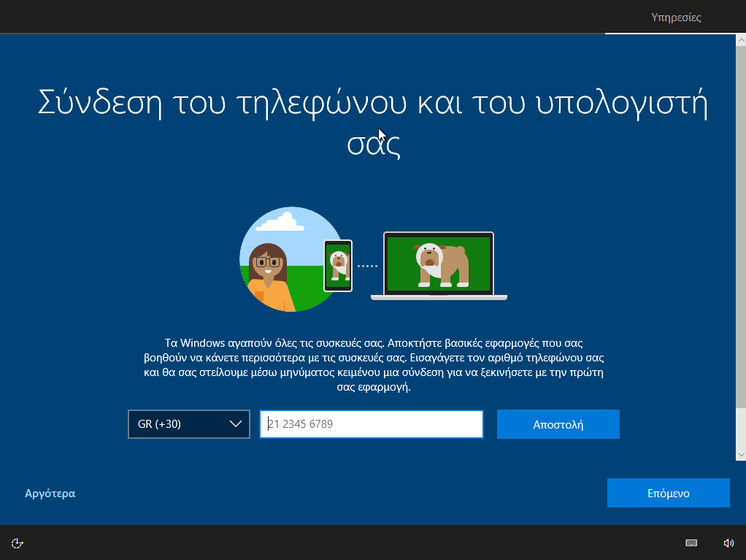
Task: Click the phone number input field
Action: click(371, 424)
